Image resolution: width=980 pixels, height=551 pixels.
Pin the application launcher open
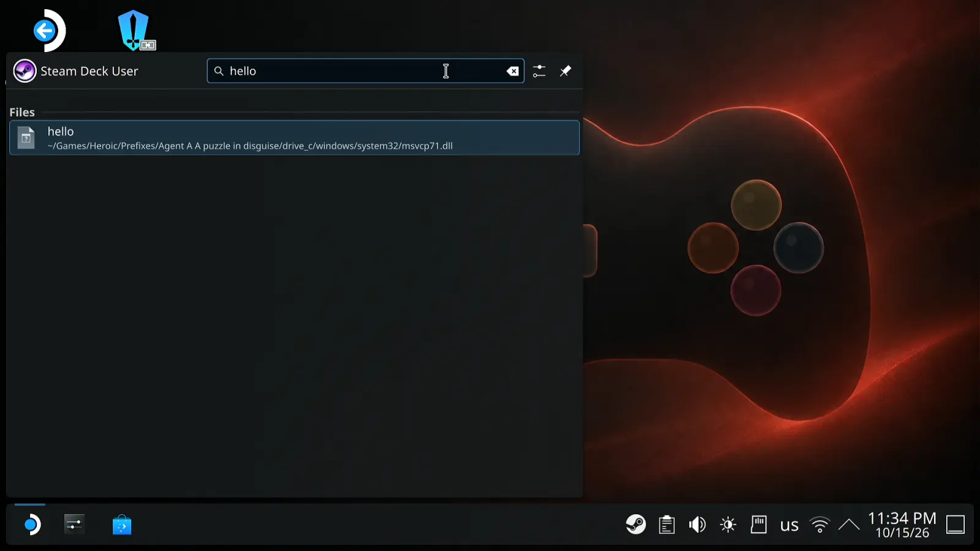565,71
